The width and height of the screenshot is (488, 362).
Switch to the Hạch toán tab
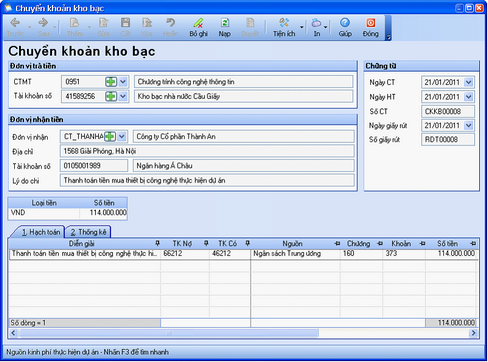click(41, 232)
